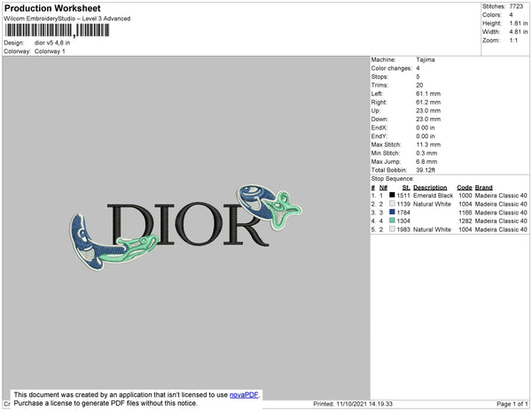Click the Production Worksheet title
532x411 pixels.
tap(52, 8)
